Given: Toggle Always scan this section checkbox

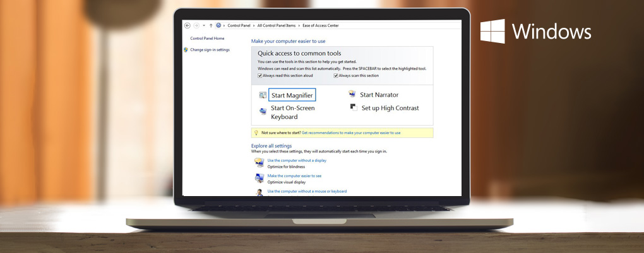Looking at the screenshot, I should click(x=336, y=76).
